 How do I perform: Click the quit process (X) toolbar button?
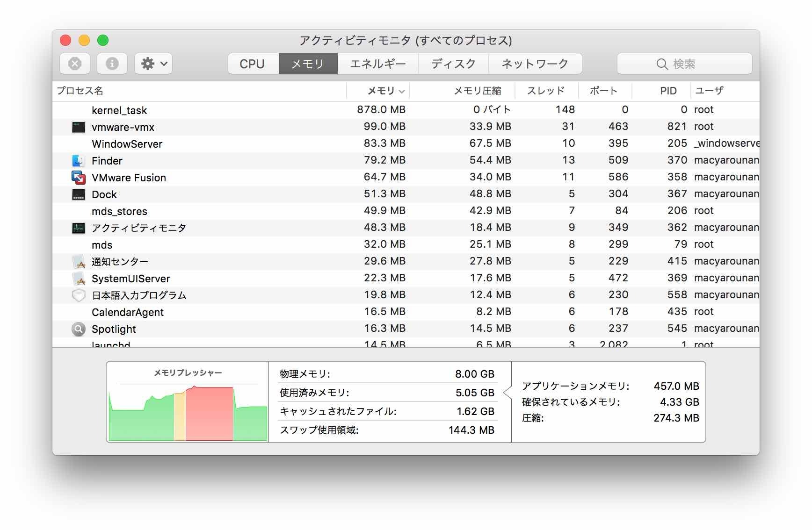pyautogui.click(x=75, y=64)
